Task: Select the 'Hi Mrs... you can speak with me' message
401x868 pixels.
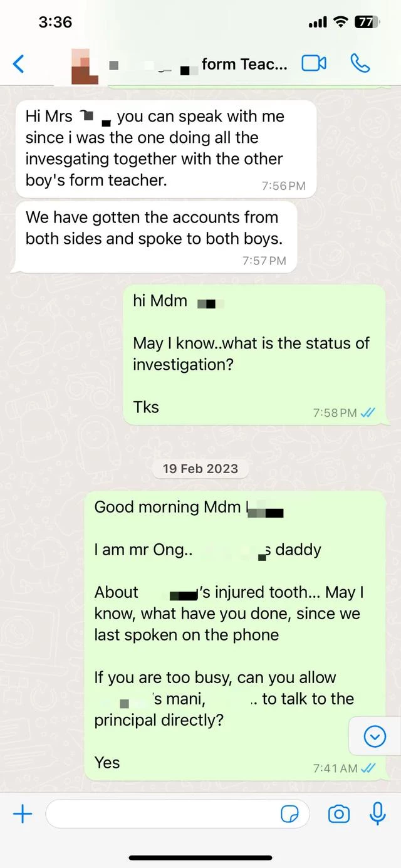Action: [165, 149]
